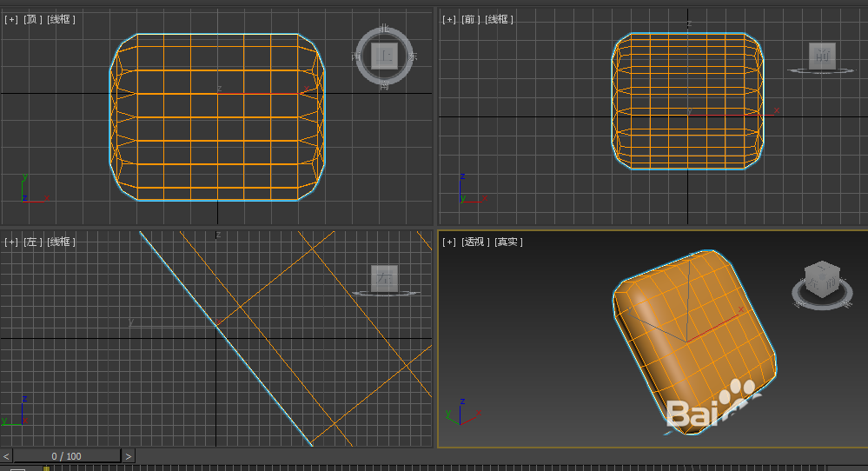This screenshot has width=868, height=471.
Task: Open the [+] menu of the Perspective viewport
Action: tap(449, 242)
